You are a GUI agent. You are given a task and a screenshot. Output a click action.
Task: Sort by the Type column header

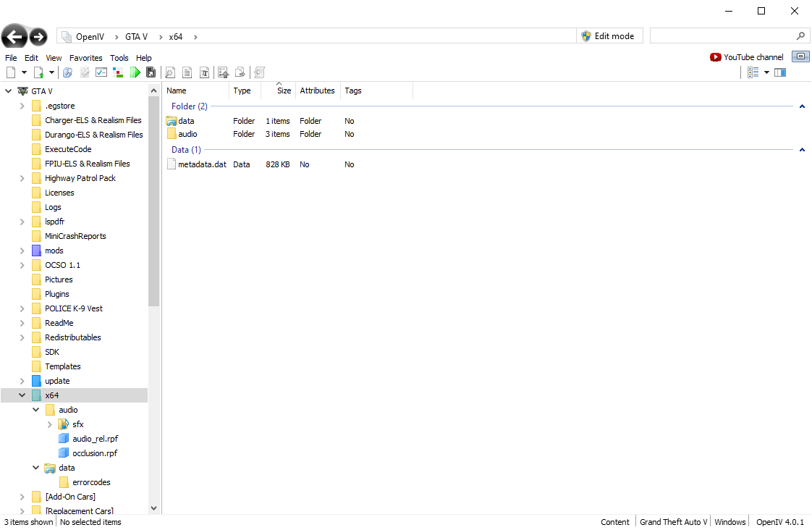click(245, 91)
